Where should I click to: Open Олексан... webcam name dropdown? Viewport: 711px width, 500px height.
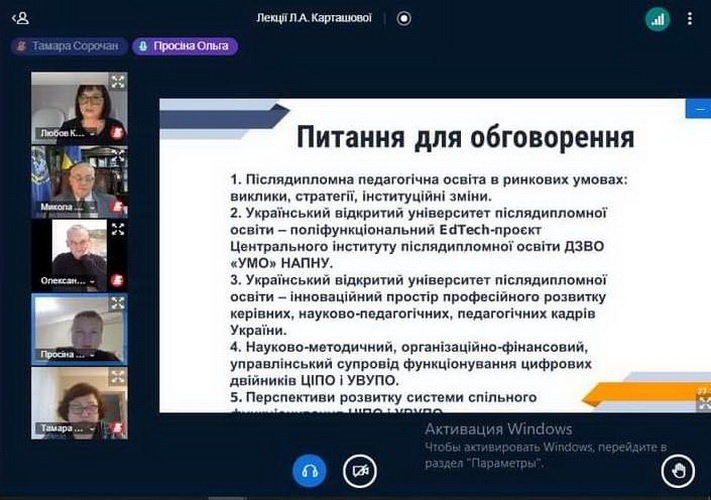(66, 281)
